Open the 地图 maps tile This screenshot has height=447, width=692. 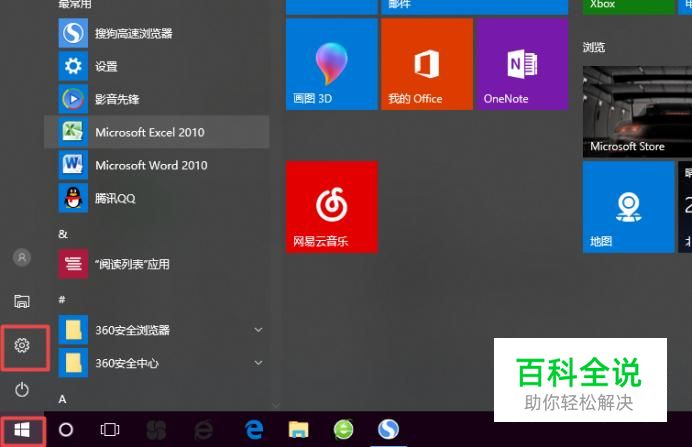628,207
